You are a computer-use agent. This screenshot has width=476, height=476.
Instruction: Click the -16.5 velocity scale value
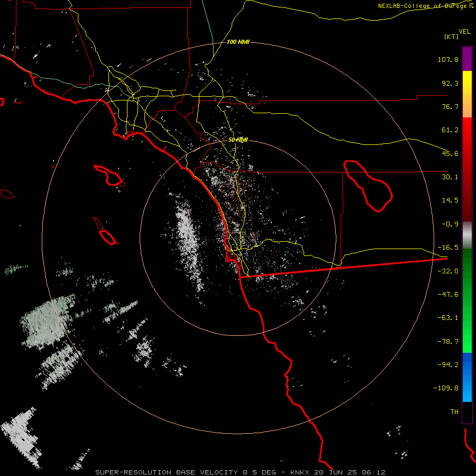click(448, 248)
